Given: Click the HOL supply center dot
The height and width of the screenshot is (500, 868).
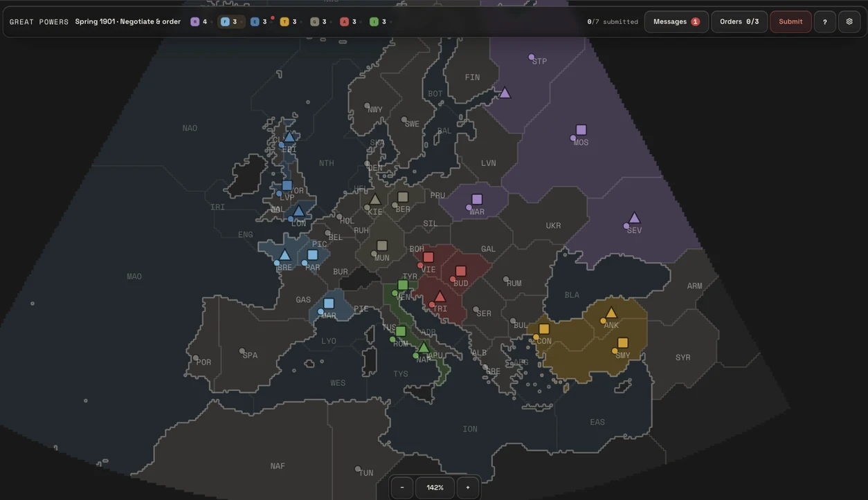Looking at the screenshot, I should point(339,217).
